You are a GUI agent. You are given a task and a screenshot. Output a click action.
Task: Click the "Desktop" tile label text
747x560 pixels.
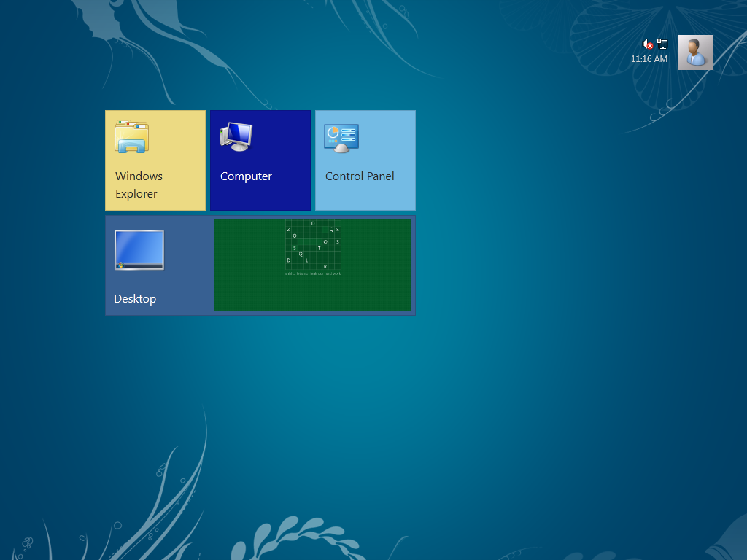[x=135, y=299]
